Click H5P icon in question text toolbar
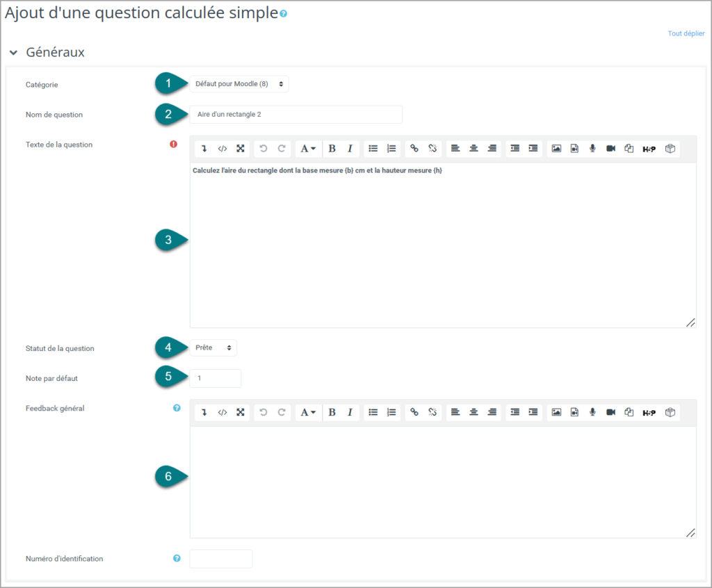 click(649, 149)
